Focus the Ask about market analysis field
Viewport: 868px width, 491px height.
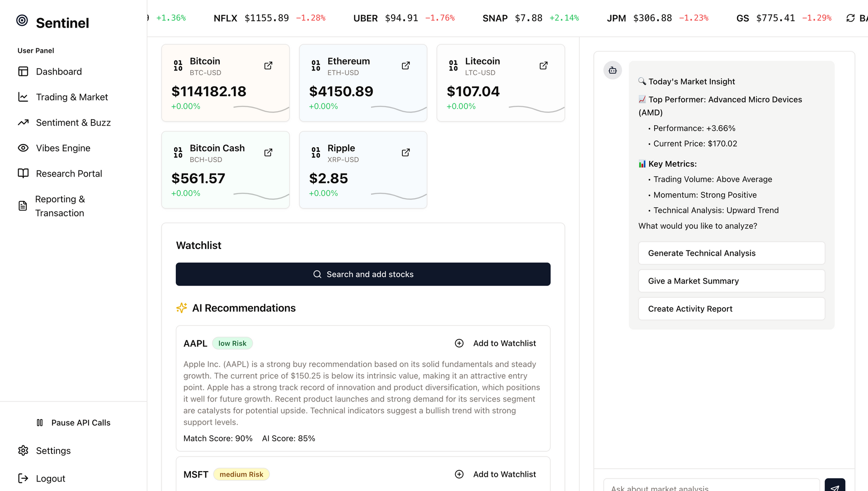(711, 487)
